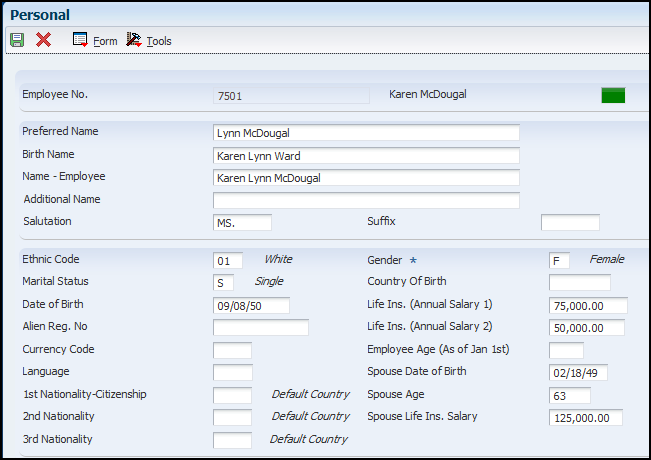Click the Life Ins. Annual Salary 2 field

pyautogui.click(x=587, y=328)
